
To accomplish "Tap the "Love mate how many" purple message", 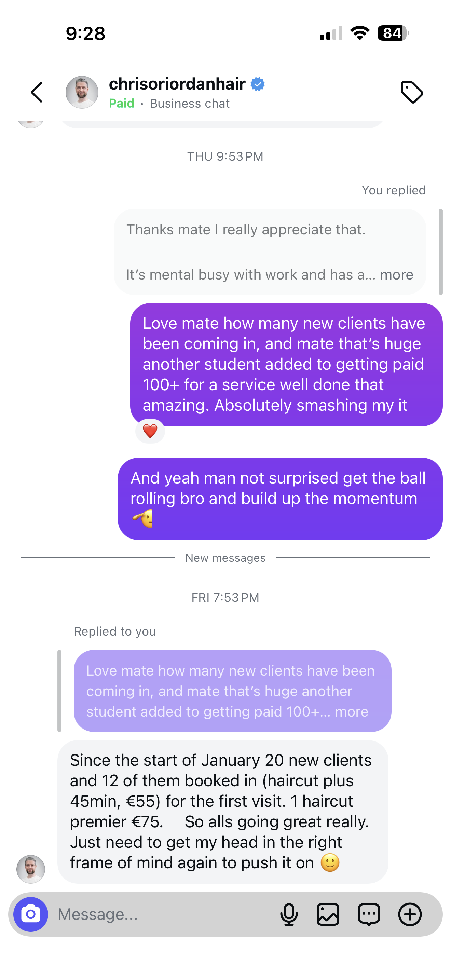I will (x=286, y=365).
